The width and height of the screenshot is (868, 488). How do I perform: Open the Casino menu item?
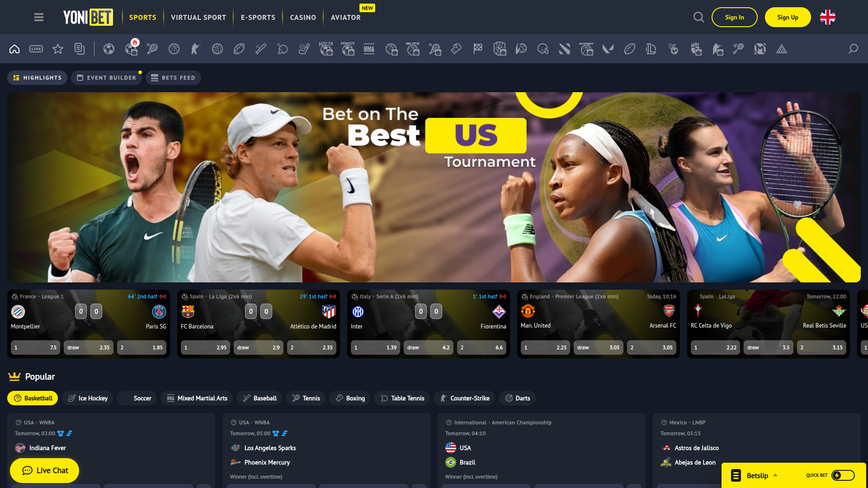pyautogui.click(x=303, y=17)
